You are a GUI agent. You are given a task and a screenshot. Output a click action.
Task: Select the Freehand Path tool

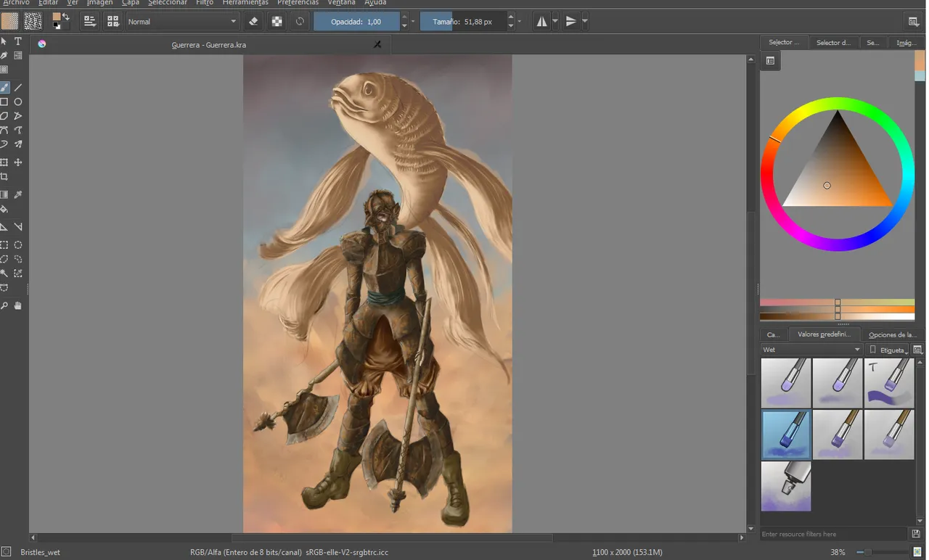point(18,131)
